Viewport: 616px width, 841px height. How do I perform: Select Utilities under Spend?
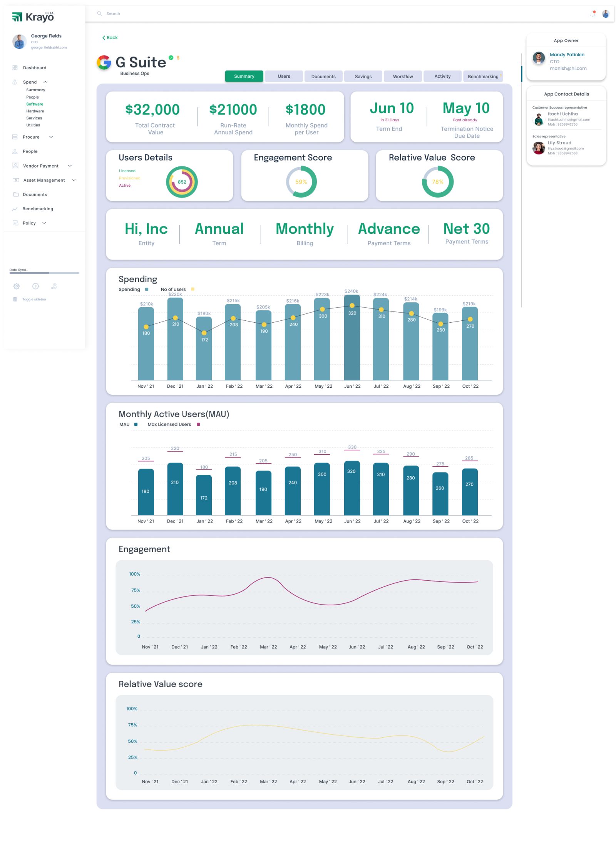33,125
